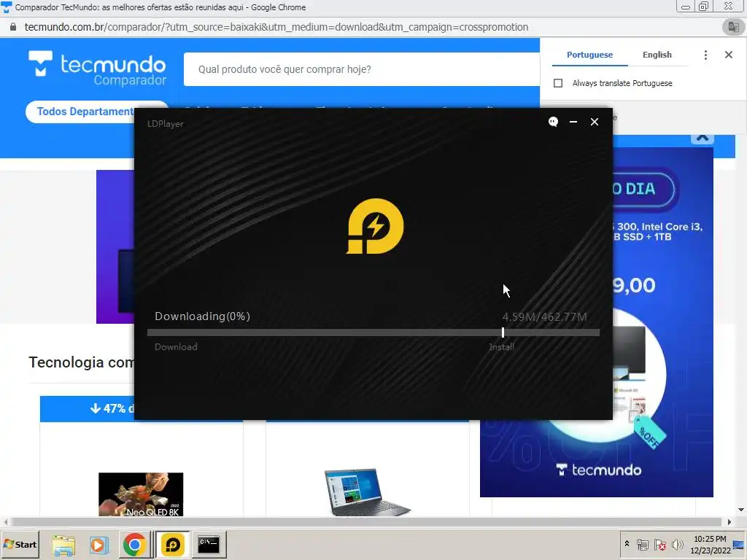Enable Always translate Portuguese checkbox

point(558,83)
